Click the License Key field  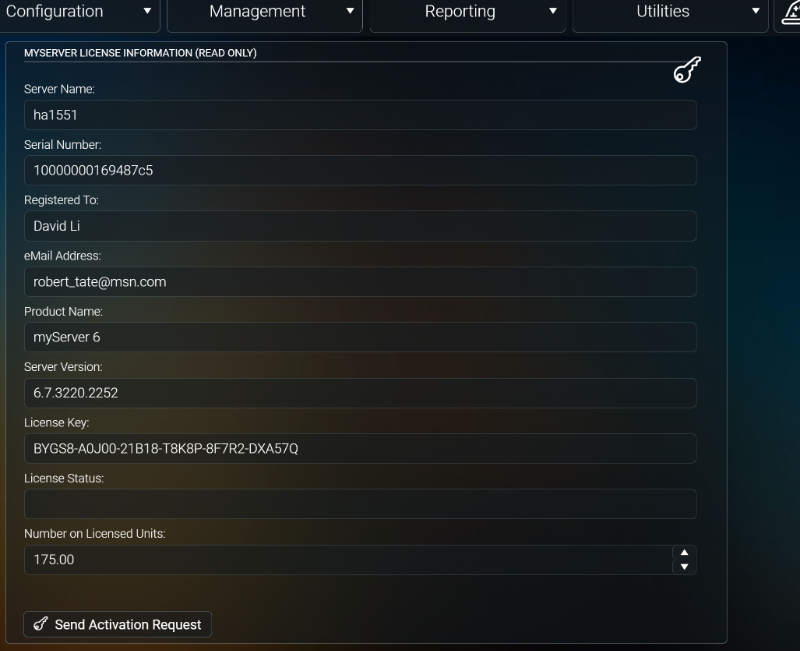coord(360,448)
